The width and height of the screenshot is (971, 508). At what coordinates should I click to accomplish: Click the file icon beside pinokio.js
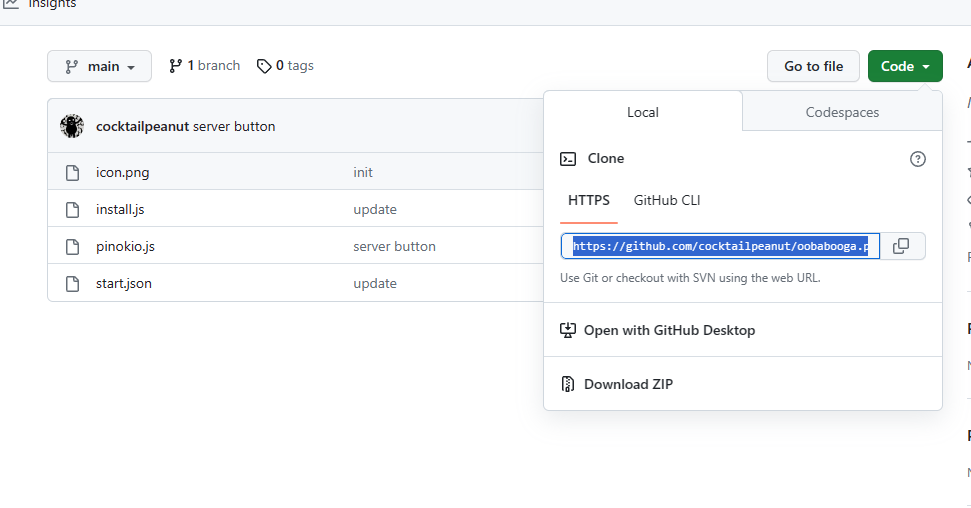pyautogui.click(x=72, y=247)
